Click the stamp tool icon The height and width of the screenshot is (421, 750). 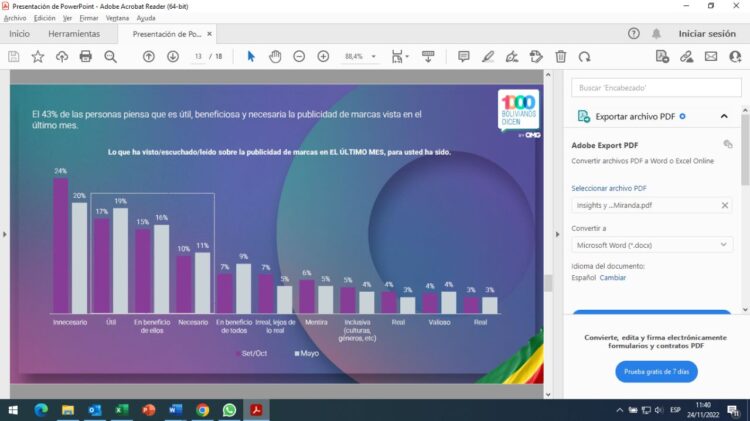click(536, 56)
